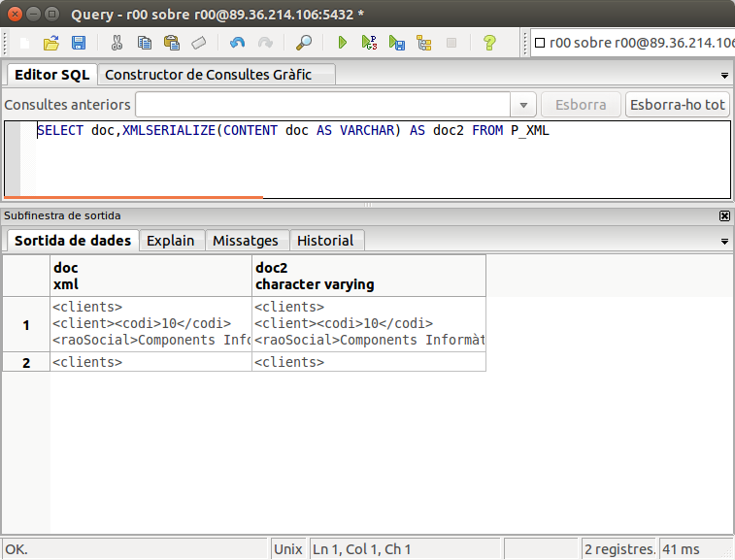Open the Consultes anteriors dropdown

[x=523, y=105]
